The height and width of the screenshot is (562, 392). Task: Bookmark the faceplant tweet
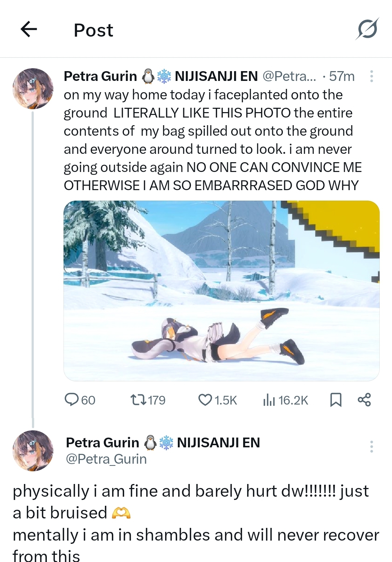click(x=336, y=400)
